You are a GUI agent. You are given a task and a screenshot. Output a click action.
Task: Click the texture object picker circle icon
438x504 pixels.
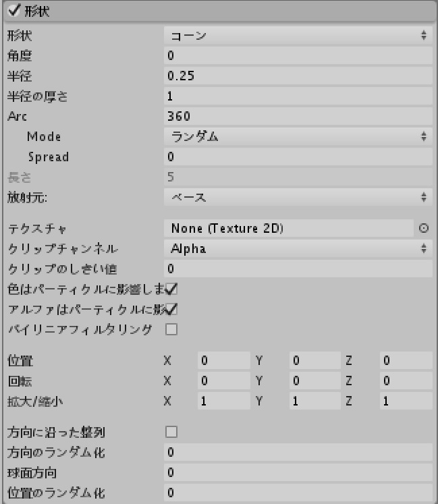tap(423, 229)
